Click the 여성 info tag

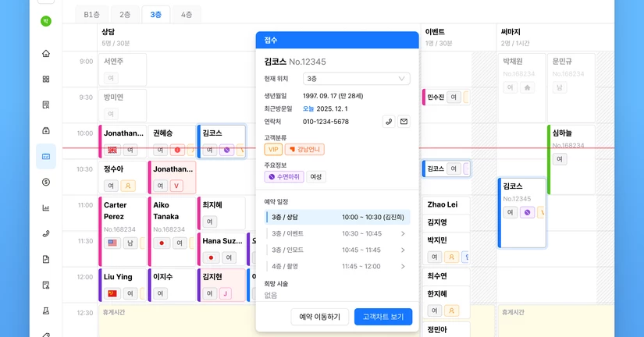coord(316,177)
